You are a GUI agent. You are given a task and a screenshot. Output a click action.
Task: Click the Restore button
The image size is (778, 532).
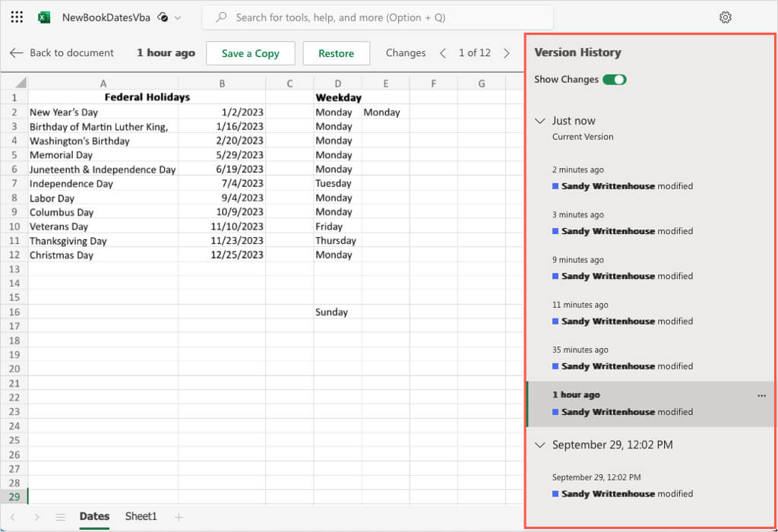336,53
